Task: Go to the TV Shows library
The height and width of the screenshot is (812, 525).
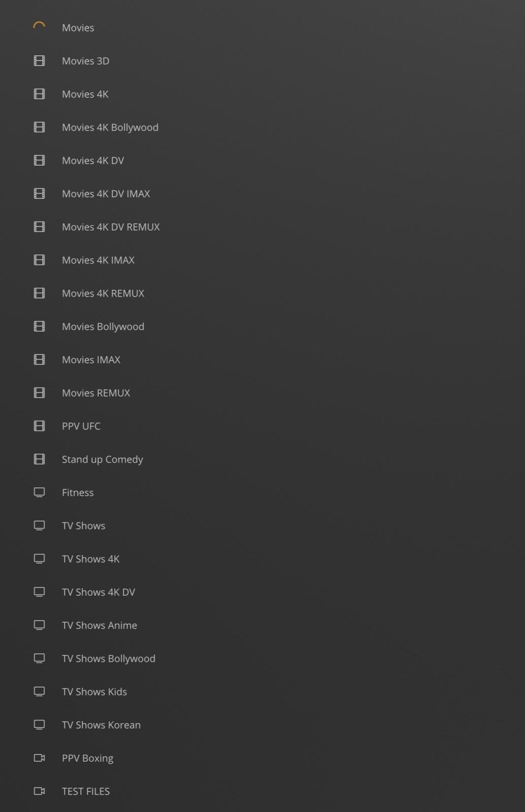Action: (84, 526)
